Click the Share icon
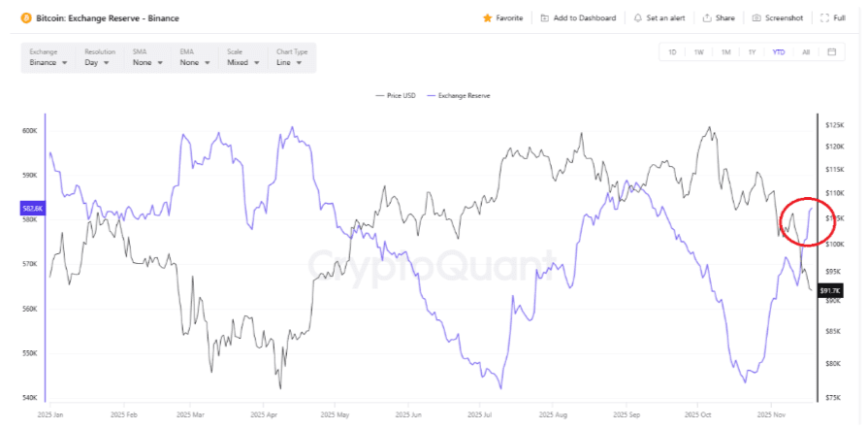Screen dimensions: 868x429 click(x=707, y=17)
